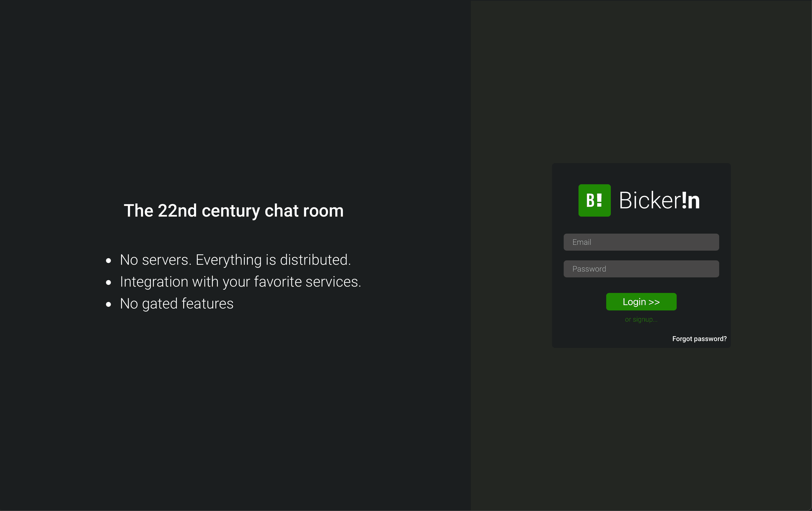This screenshot has width=812, height=511.
Task: Click the 'No gated features' bullet text
Action: pyautogui.click(x=177, y=304)
